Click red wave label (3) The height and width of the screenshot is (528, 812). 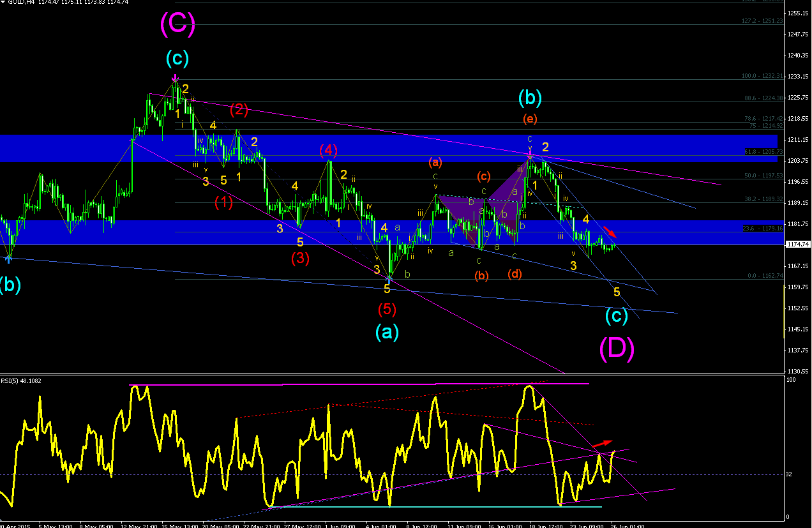coord(300,259)
